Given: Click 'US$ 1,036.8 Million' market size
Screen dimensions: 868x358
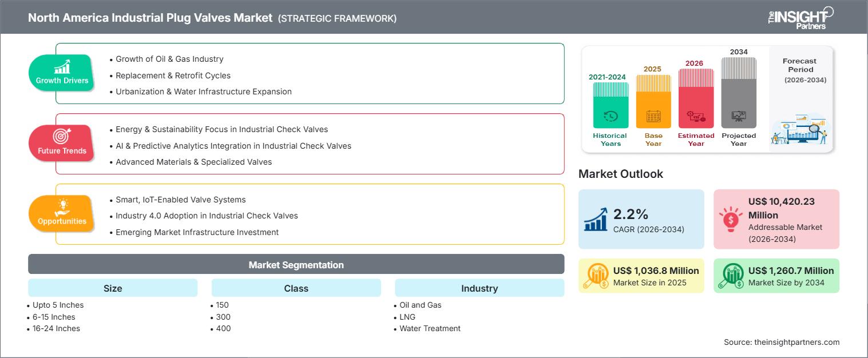Looking at the screenshot, I should click(x=656, y=271).
